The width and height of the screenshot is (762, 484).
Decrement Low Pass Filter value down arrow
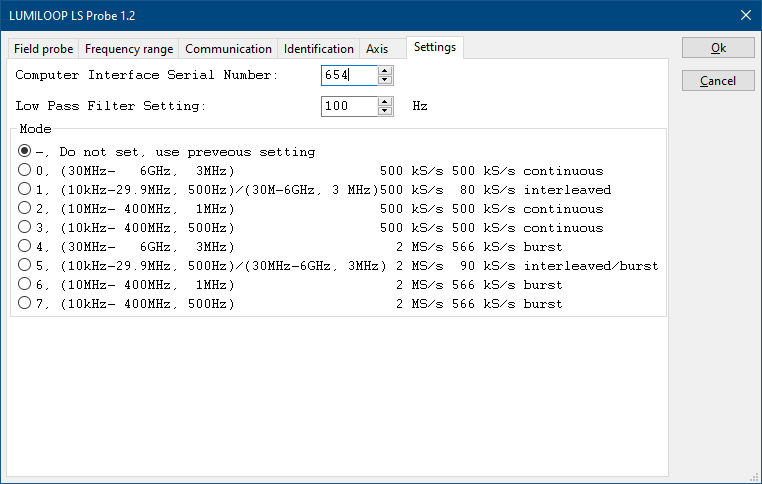point(386,111)
